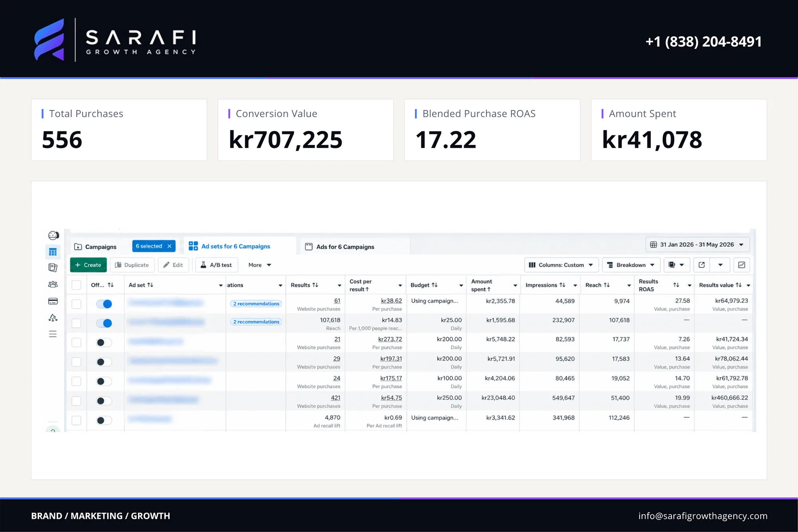Open the events manager shapes icon

point(53,318)
